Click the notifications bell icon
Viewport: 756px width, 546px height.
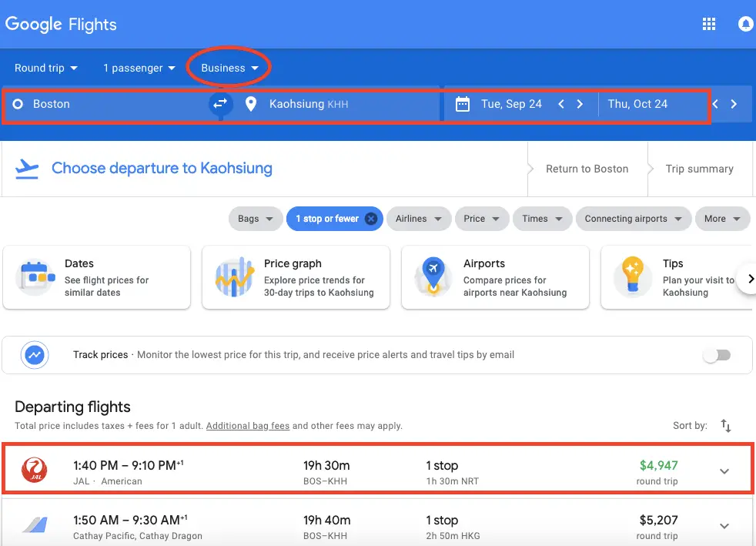click(746, 24)
